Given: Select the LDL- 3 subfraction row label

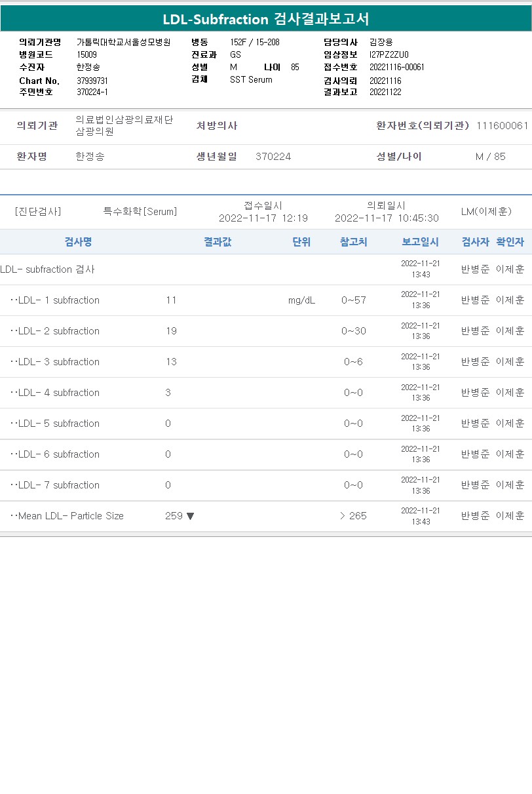Looking at the screenshot, I should (x=58, y=362).
